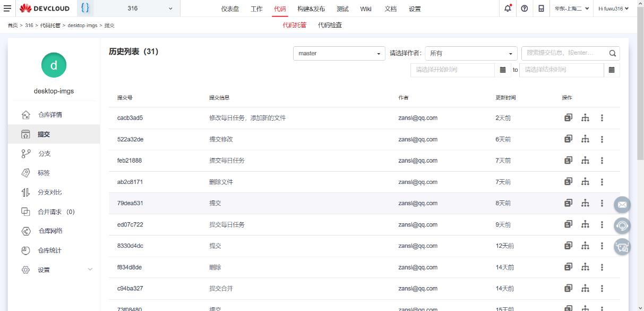644x311 pixels.
Task: Open the Wiki menu item
Action: click(365, 9)
